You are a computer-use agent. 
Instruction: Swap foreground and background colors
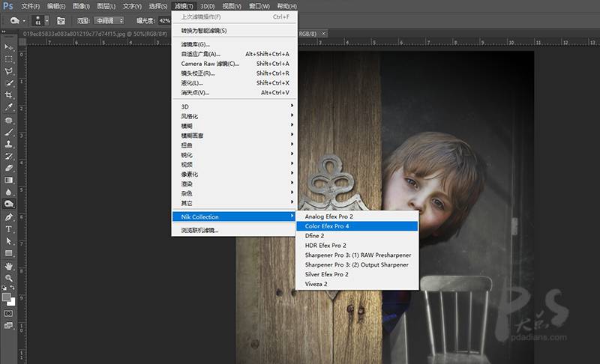13,287
